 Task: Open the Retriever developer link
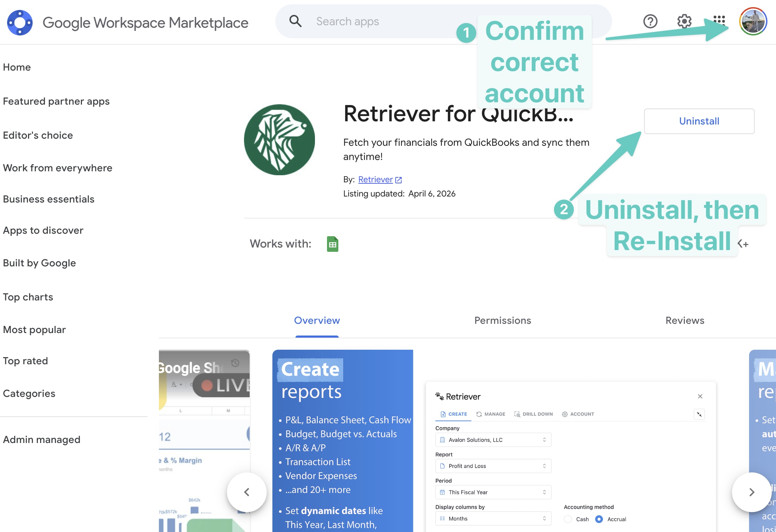tap(376, 179)
